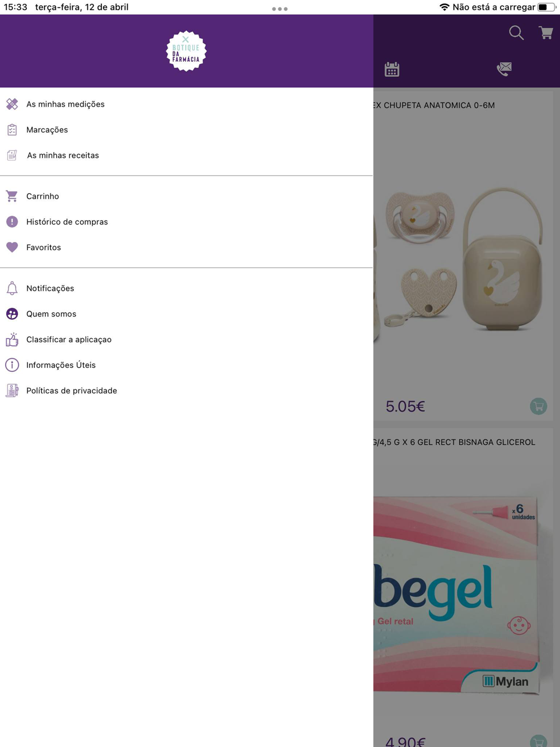
Task: Tap the bandage icon for medições
Action: click(x=12, y=104)
